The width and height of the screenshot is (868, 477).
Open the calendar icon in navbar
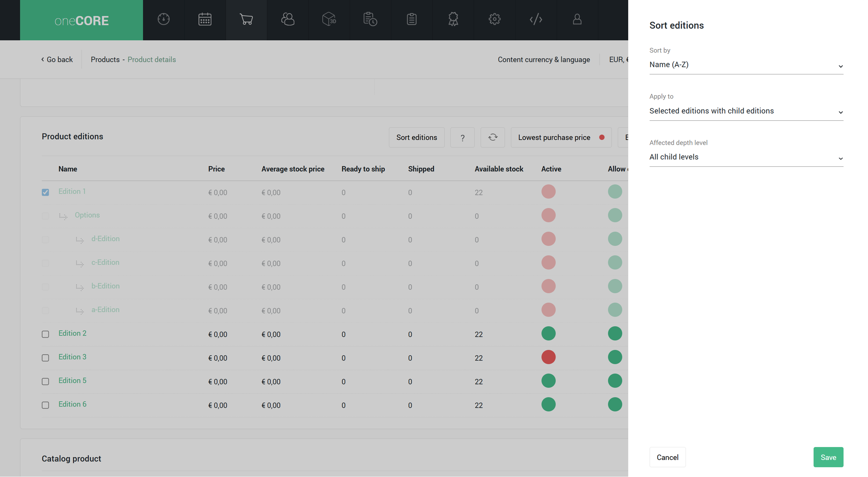click(x=205, y=19)
